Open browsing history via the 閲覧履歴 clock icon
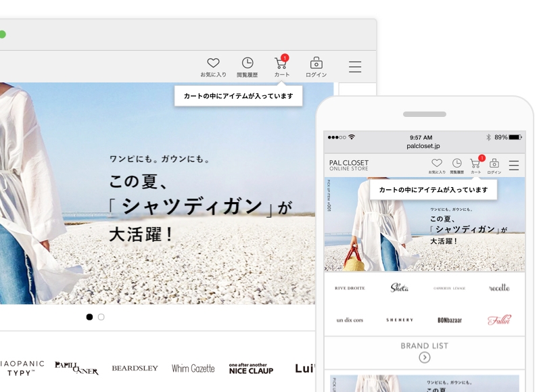This screenshot has height=392, width=541. tap(247, 64)
